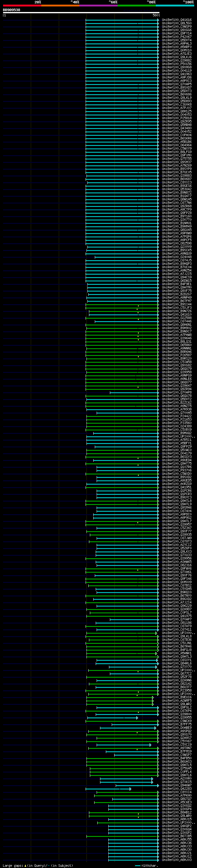
Task: Choose hit UniRef100_C3U0K8
Action: pos(177,104)
